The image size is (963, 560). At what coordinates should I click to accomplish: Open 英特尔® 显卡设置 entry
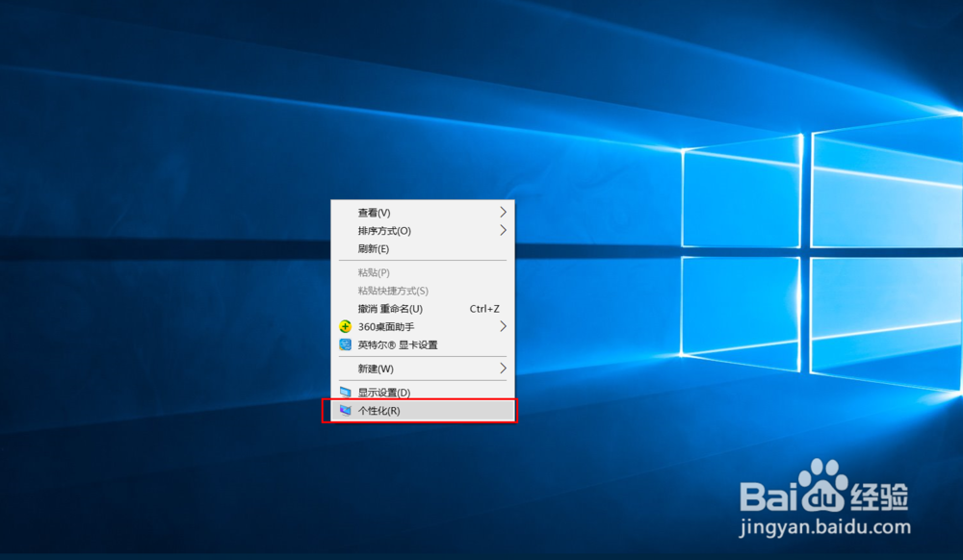pyautogui.click(x=423, y=344)
